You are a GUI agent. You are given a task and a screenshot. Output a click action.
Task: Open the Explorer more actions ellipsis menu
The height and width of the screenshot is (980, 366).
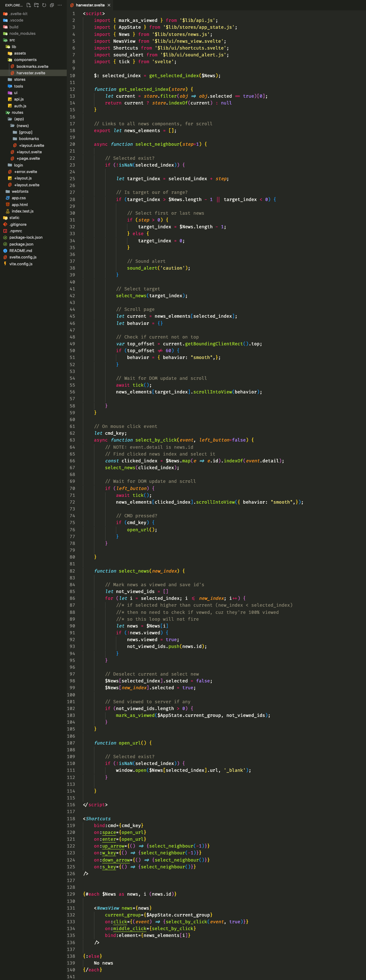click(60, 5)
